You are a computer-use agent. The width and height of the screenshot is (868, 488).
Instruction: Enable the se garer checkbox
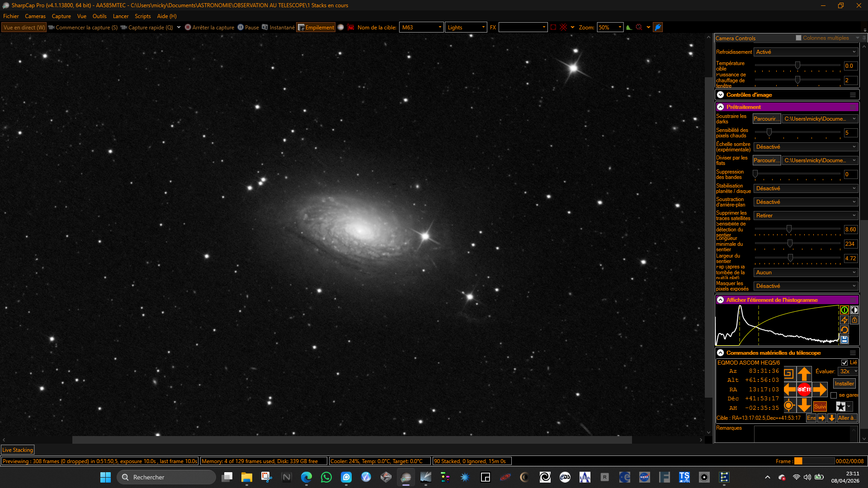tap(834, 395)
